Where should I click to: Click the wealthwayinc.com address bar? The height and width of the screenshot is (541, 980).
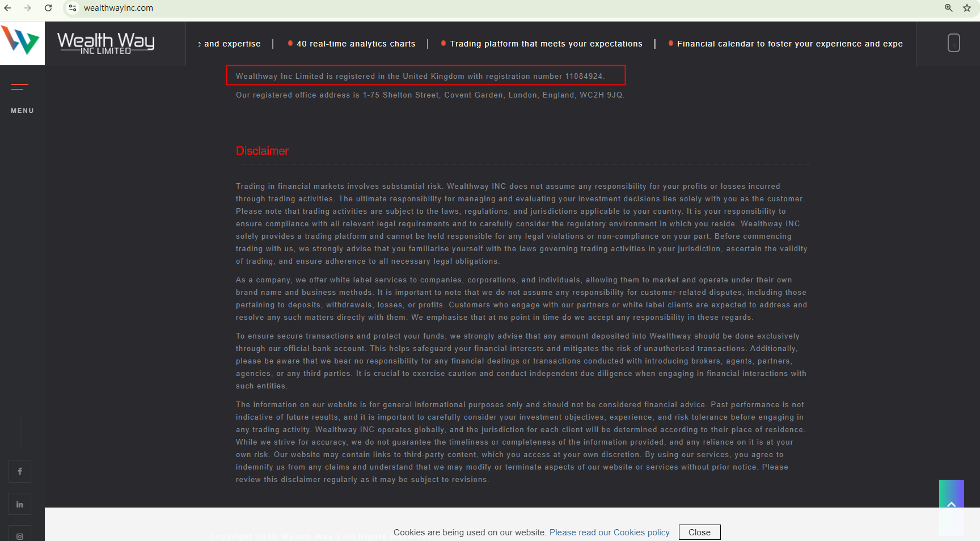click(119, 8)
